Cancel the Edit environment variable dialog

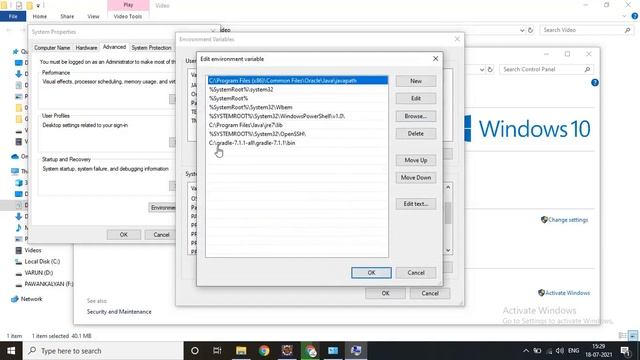click(416, 273)
